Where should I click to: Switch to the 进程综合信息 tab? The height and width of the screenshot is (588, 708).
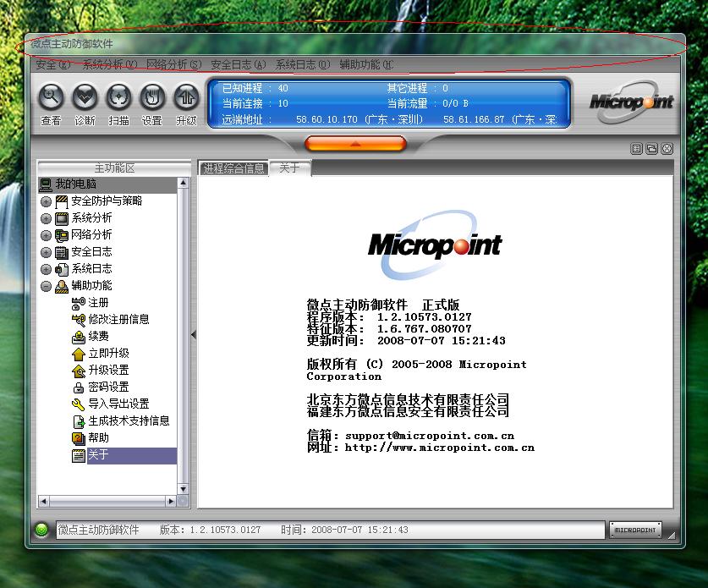pos(233,168)
